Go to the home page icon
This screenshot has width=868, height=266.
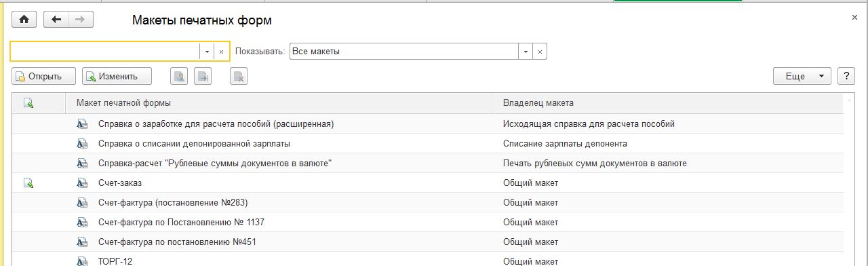pyautogui.click(x=23, y=20)
